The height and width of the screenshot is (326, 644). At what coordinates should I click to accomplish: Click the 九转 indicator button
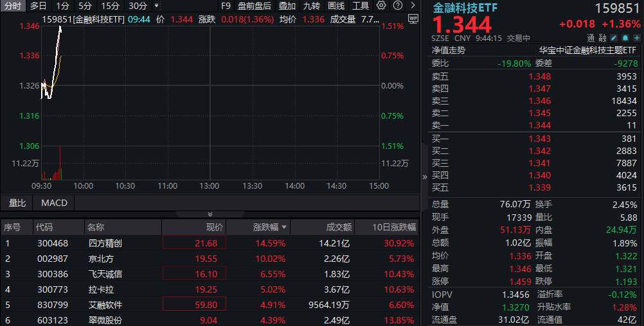(311, 6)
